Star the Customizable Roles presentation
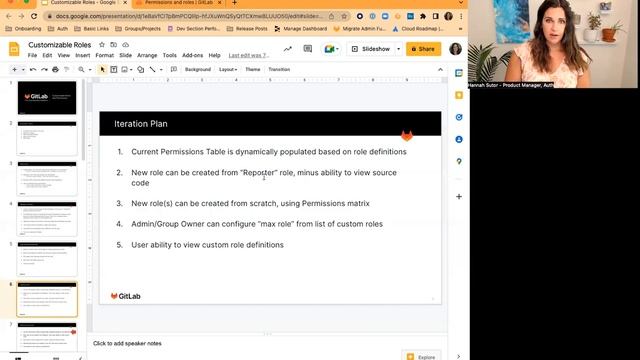The width and height of the screenshot is (640, 360). (102, 44)
